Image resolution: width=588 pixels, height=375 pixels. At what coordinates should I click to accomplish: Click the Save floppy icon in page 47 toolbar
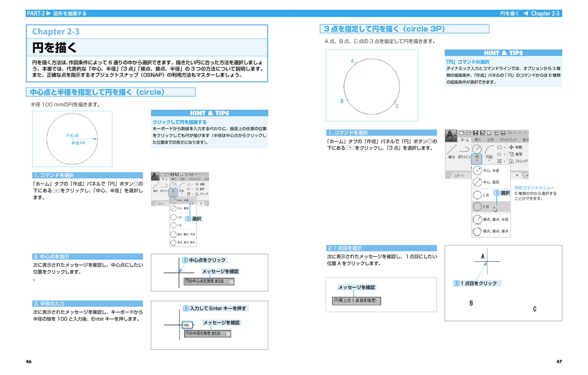[x=476, y=133]
